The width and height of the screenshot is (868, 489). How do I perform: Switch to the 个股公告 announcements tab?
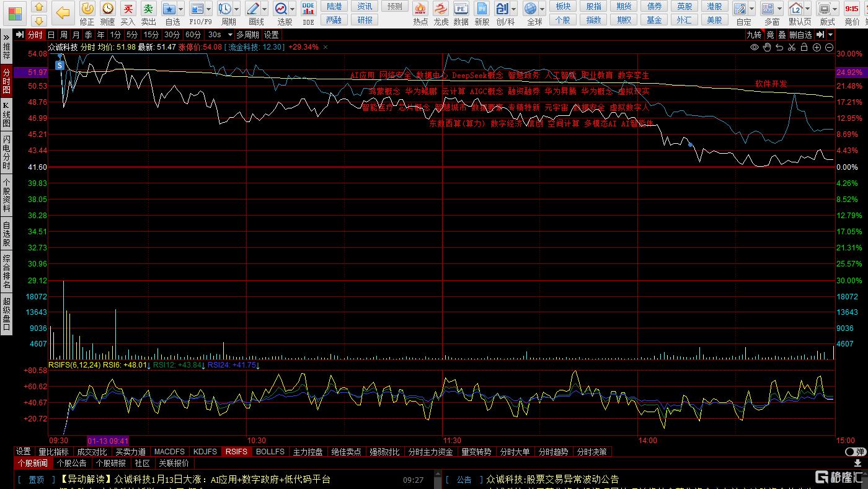(71, 463)
